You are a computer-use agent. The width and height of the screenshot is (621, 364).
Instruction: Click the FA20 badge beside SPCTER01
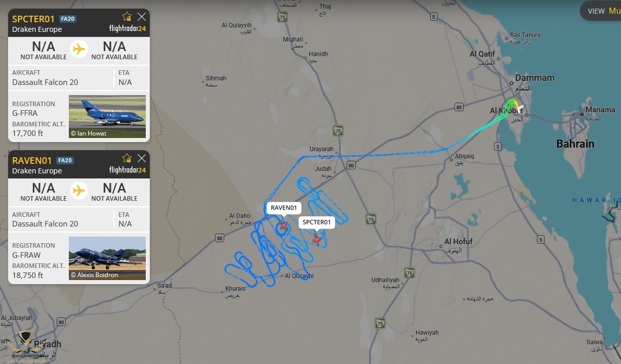(x=67, y=19)
